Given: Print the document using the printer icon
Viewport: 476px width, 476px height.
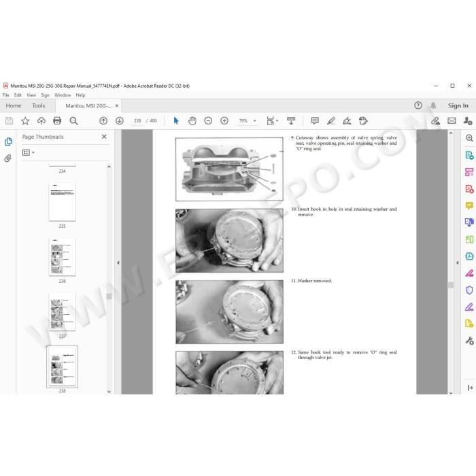Looking at the screenshot, I should pyautogui.click(x=57, y=121).
